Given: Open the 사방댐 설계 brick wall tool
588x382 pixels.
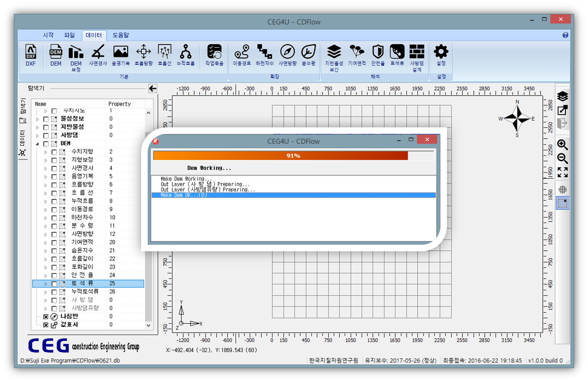Looking at the screenshot, I should [417, 58].
